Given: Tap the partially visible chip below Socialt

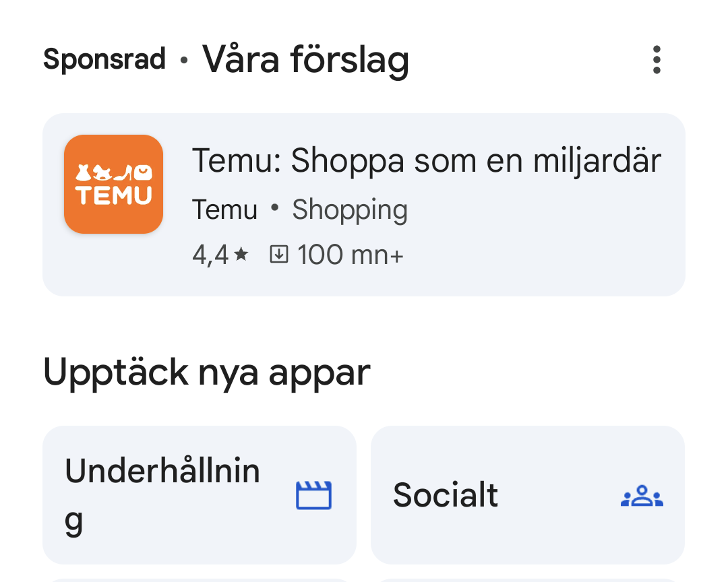Looking at the screenshot, I should coord(528,579).
